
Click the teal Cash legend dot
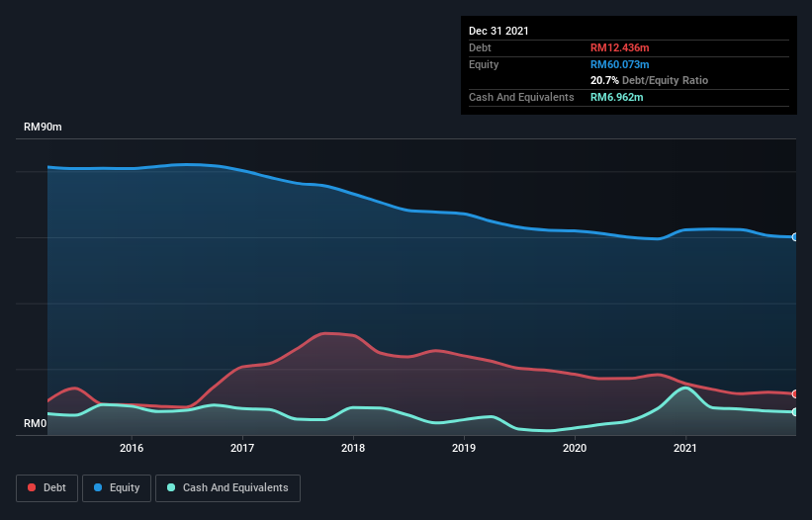pyautogui.click(x=171, y=487)
